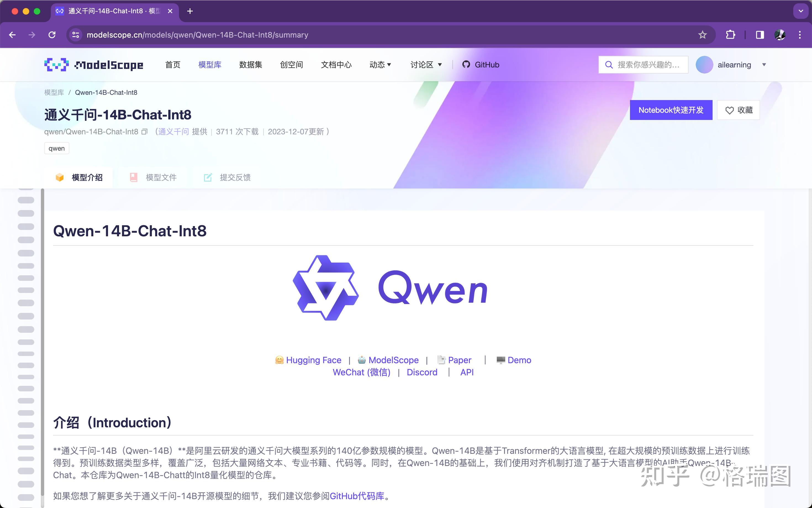Toggle 收藏 to favorite this model
Screen dimensions: 812x508
coord(738,110)
